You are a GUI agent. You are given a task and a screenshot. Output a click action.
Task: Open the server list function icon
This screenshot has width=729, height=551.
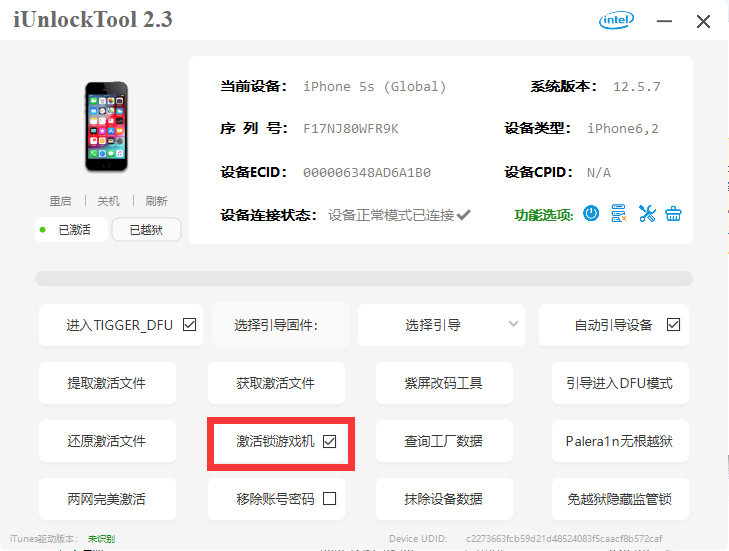(618, 213)
